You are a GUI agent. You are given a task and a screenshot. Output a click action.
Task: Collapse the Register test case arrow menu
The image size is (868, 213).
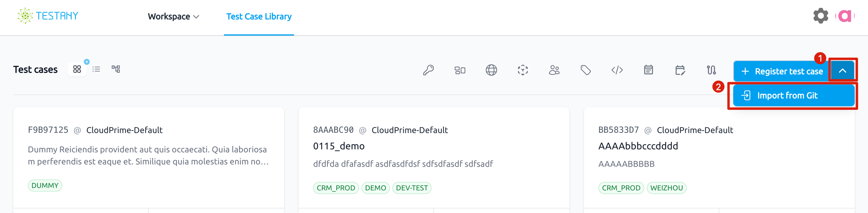(842, 71)
